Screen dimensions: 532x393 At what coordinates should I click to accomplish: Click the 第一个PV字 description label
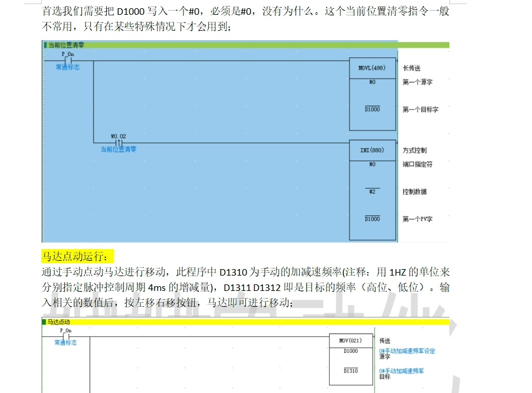pos(418,220)
